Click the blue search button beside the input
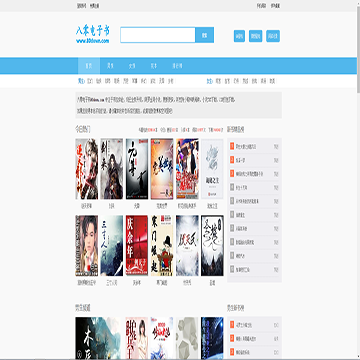This screenshot has height=360, width=360. coord(205,35)
